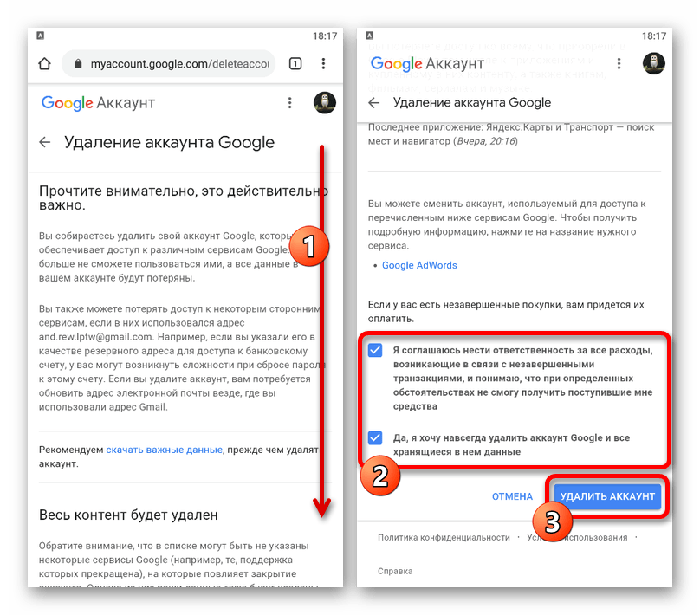Click the padlock icon in address bar
The image size is (700, 615).
click(x=78, y=64)
